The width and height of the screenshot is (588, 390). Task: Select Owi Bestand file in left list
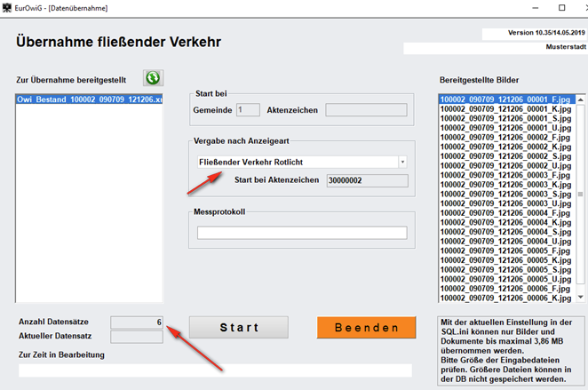point(89,99)
